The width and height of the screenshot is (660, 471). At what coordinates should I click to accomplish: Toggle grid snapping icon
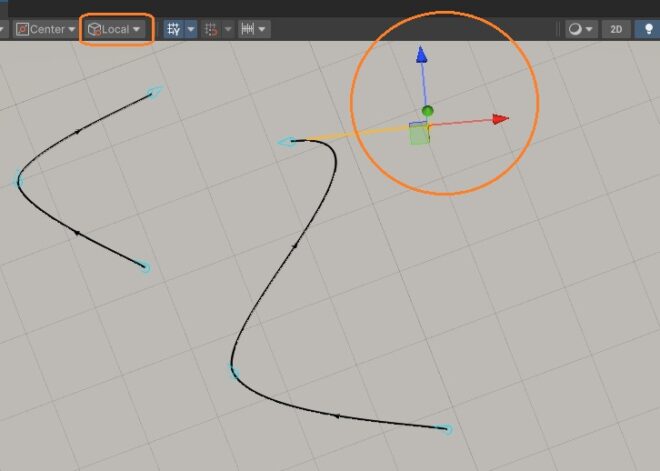211,29
